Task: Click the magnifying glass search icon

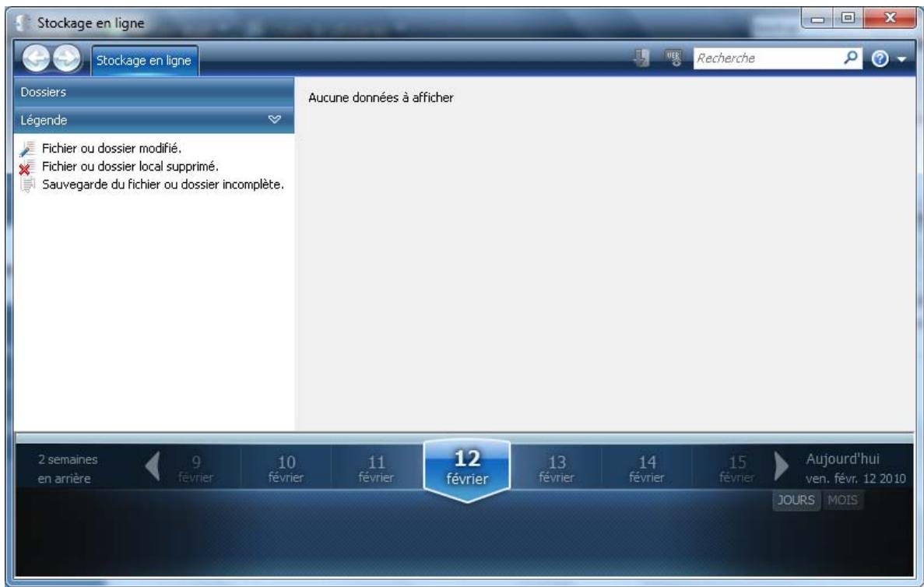Action: pyautogui.click(x=851, y=58)
